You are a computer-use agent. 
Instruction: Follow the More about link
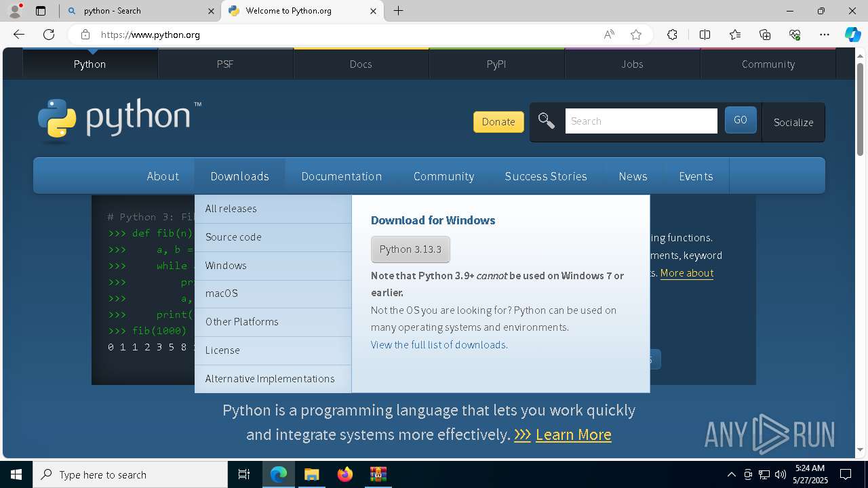(687, 273)
